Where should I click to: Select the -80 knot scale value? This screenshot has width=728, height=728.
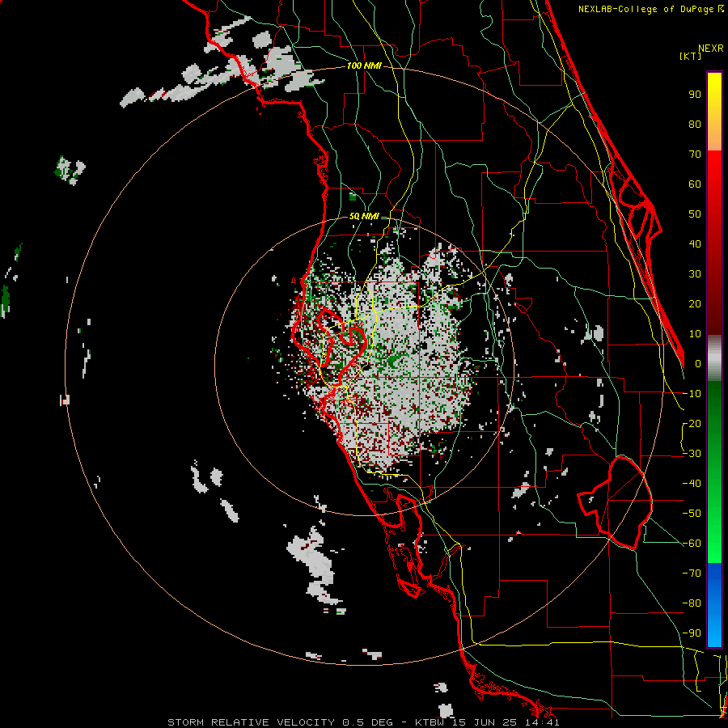(x=692, y=603)
